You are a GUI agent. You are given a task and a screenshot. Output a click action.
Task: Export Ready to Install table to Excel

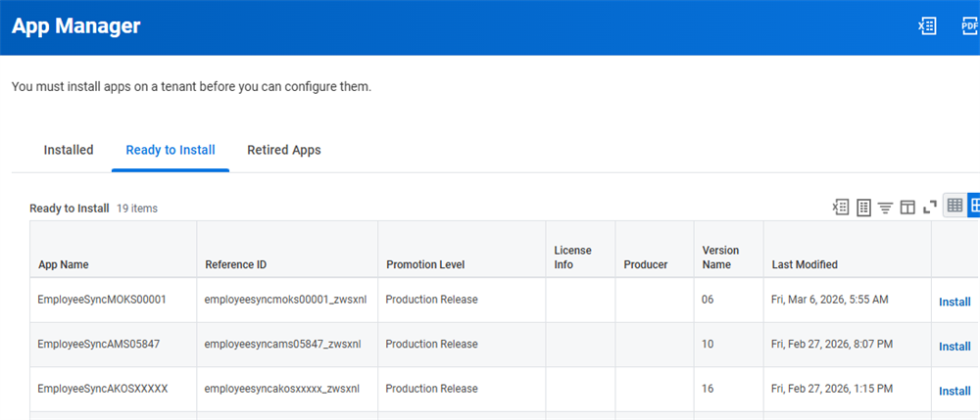click(841, 208)
